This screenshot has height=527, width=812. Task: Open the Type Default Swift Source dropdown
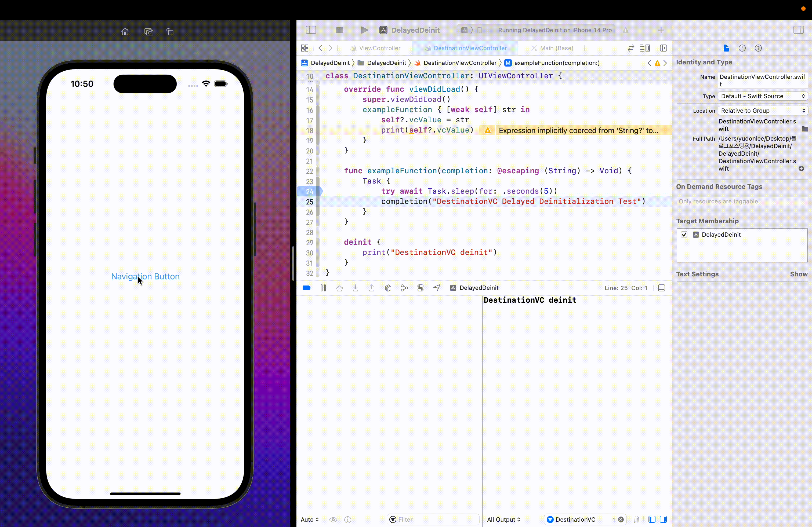762,96
